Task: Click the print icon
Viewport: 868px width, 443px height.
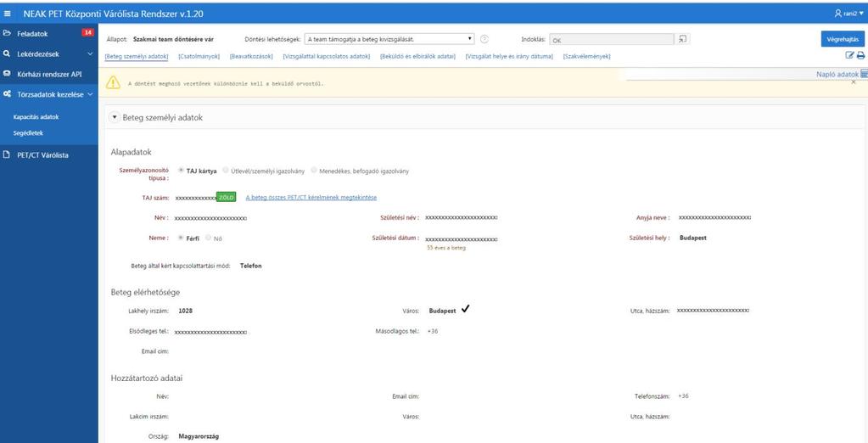Action: [861, 55]
